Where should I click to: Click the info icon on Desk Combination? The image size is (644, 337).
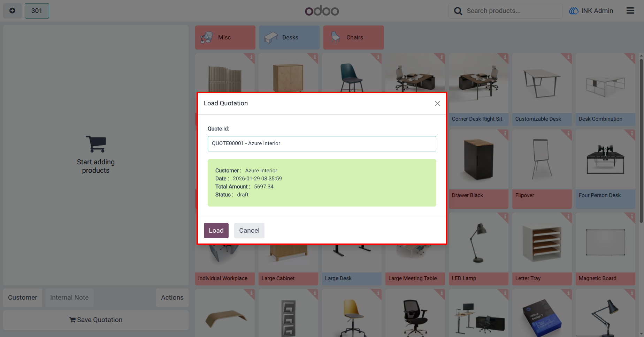coord(632,57)
